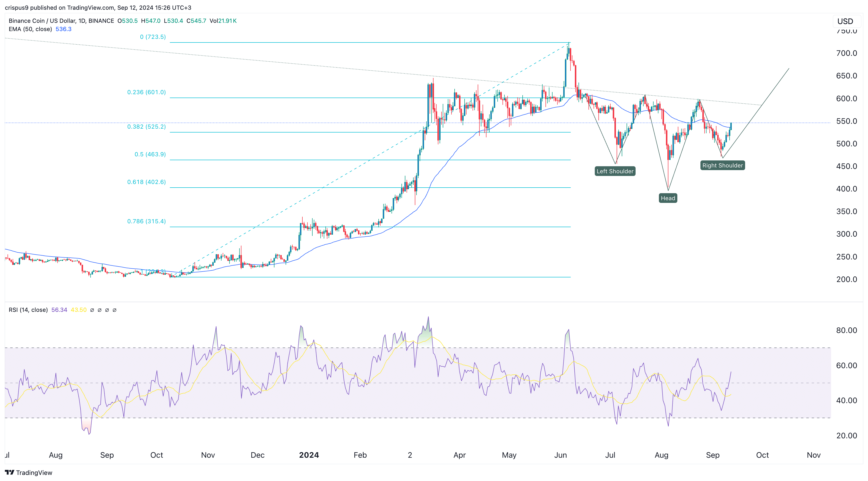Click the 200.0 price axis label
Viewport: 868px width, 481px height.
[x=846, y=279]
